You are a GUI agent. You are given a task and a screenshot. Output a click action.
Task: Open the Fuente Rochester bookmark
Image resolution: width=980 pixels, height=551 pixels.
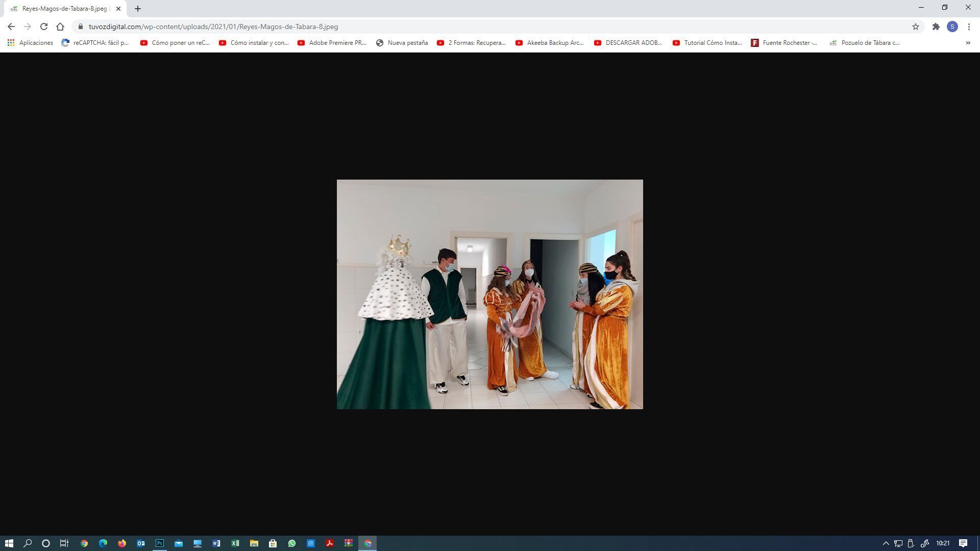click(785, 43)
